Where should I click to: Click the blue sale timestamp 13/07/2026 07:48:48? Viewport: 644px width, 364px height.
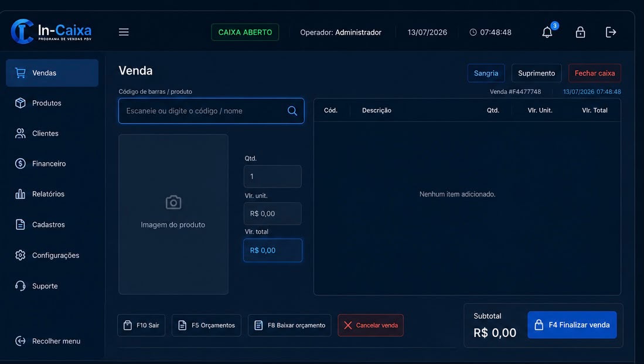coord(592,91)
